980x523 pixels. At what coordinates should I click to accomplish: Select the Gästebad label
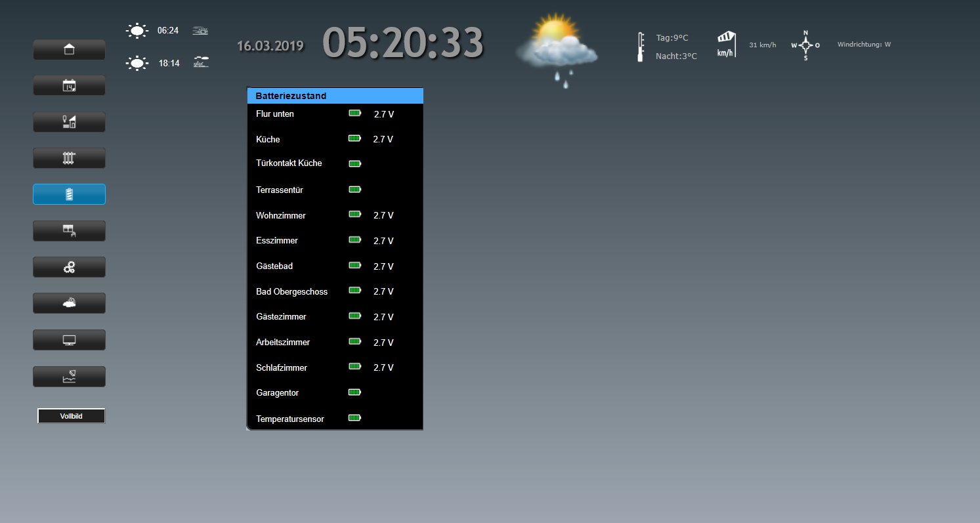274,266
